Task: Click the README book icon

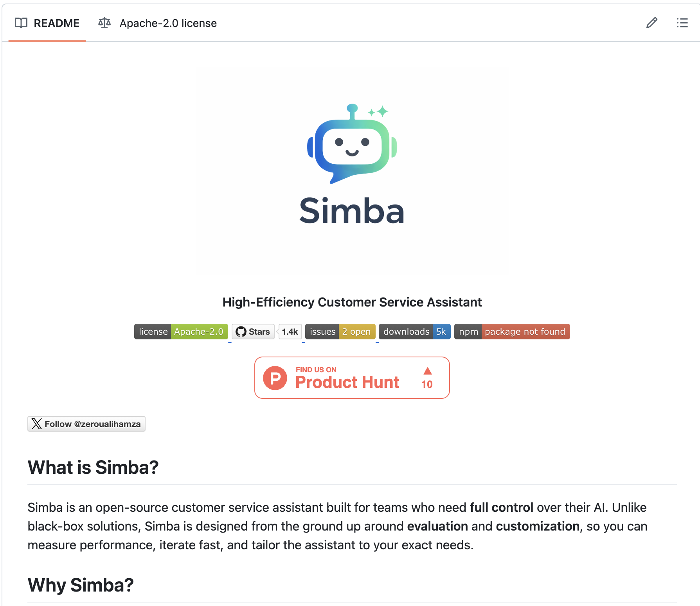Action: click(x=22, y=23)
